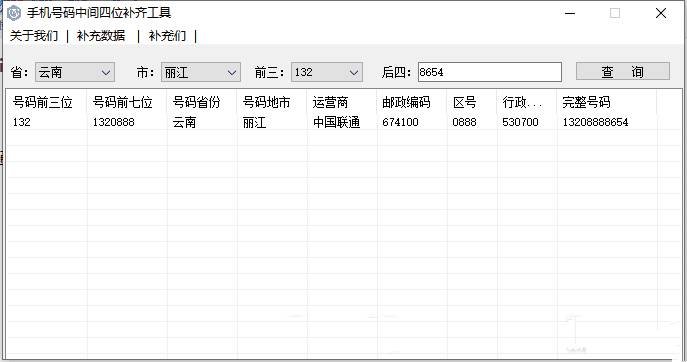The width and height of the screenshot is (687, 362).
Task: Click the 查询 button
Action: coord(623,71)
